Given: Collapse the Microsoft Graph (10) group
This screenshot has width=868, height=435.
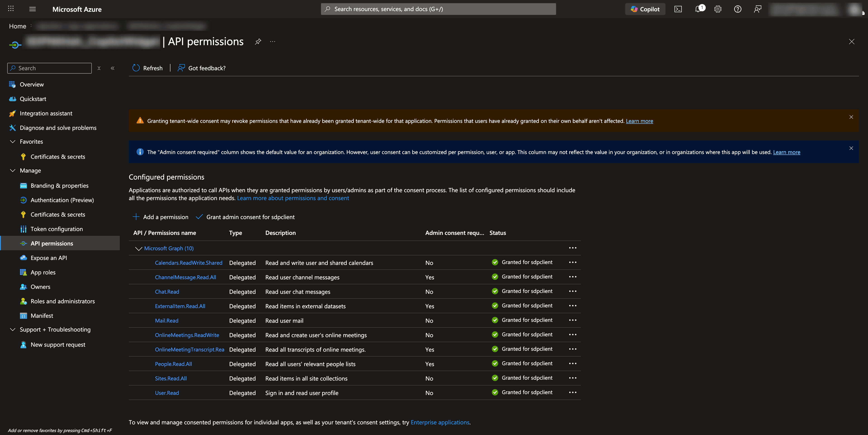Looking at the screenshot, I should [x=139, y=248].
